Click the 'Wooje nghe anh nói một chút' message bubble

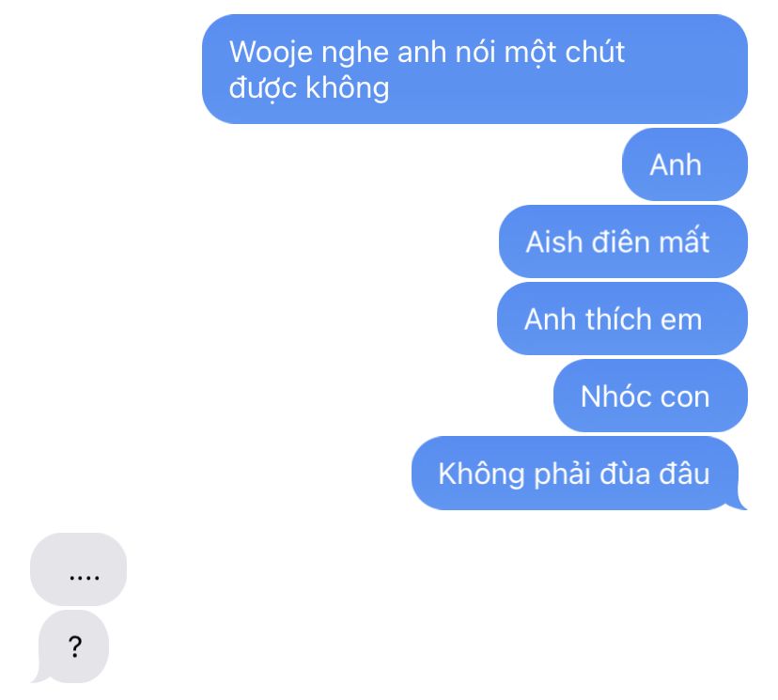(x=475, y=69)
